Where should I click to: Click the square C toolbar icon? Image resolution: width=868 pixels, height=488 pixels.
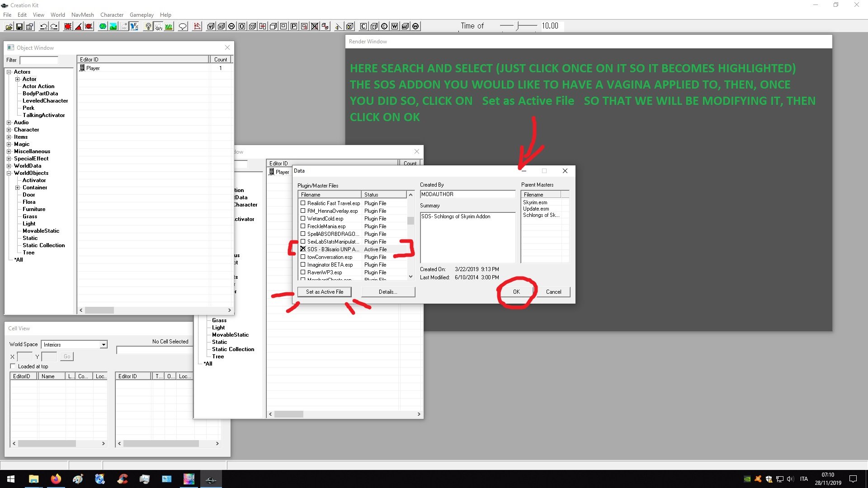(x=363, y=27)
